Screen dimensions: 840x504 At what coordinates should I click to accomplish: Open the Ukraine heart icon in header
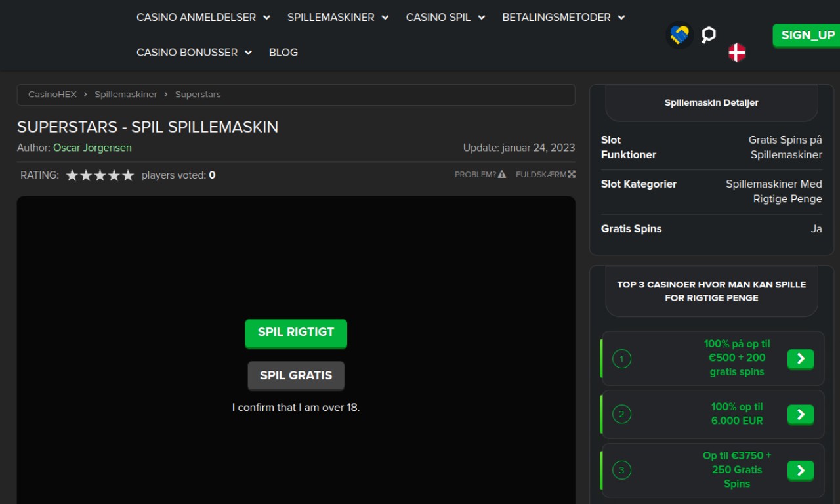(x=679, y=35)
